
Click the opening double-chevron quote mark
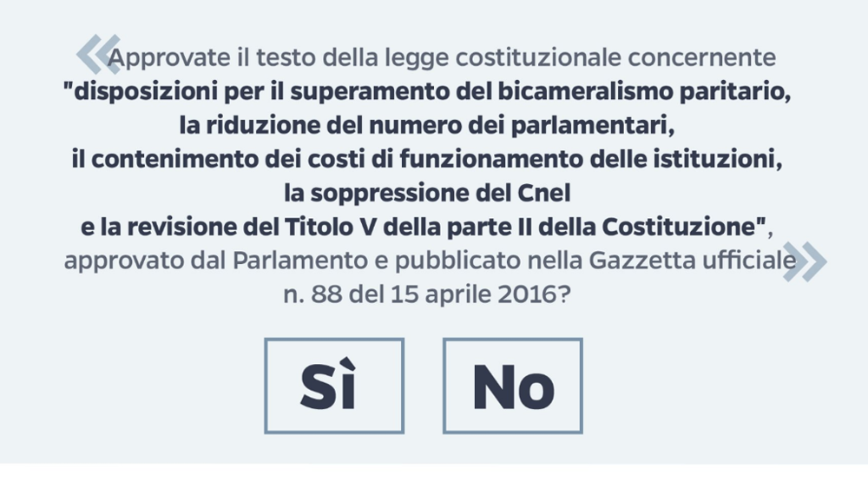[x=96, y=55]
